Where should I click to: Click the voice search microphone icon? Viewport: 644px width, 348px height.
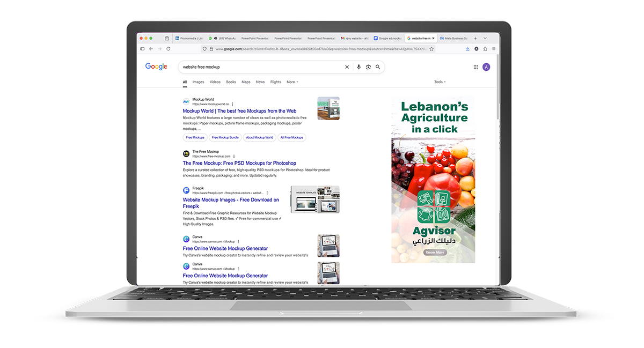point(358,67)
